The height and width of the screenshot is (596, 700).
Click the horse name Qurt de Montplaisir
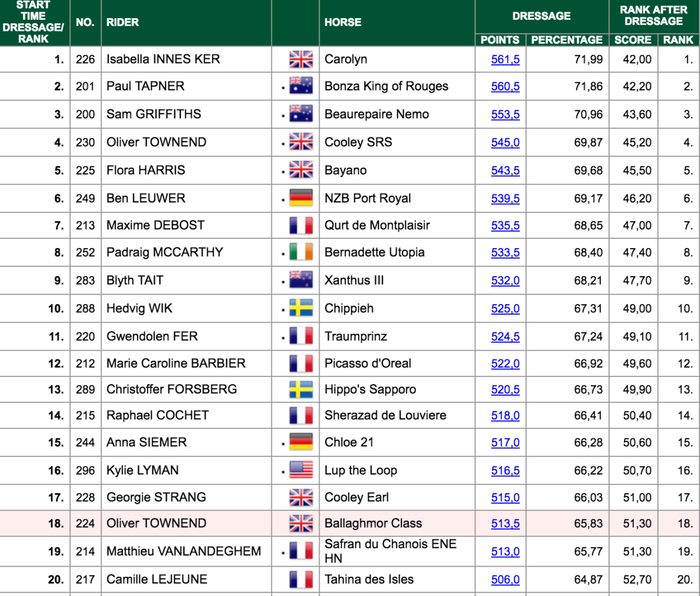click(x=377, y=225)
